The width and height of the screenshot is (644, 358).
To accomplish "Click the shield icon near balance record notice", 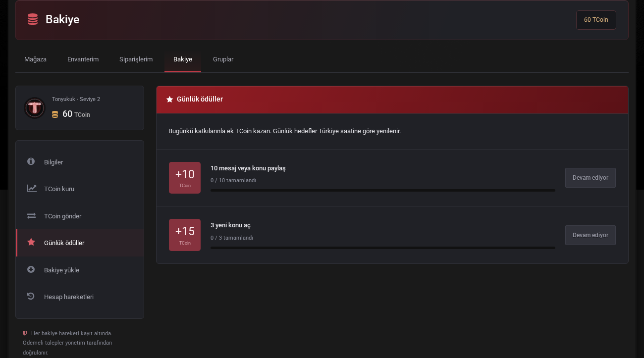I will pyautogui.click(x=25, y=333).
